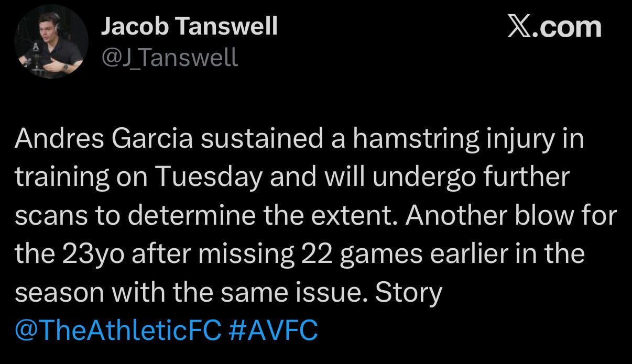
Task: Select the #AVFC hashtag
Action: (274, 329)
